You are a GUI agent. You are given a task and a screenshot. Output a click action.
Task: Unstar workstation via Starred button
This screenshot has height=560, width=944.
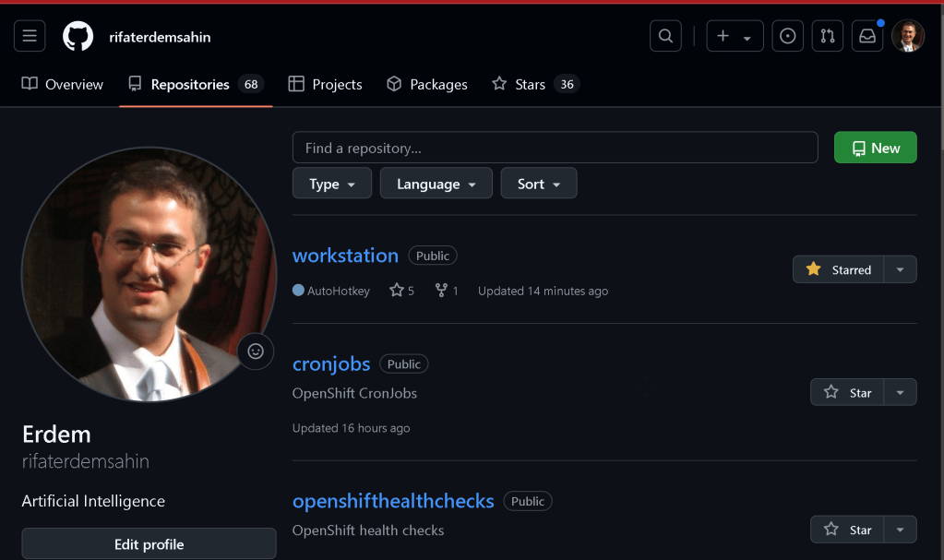838,269
